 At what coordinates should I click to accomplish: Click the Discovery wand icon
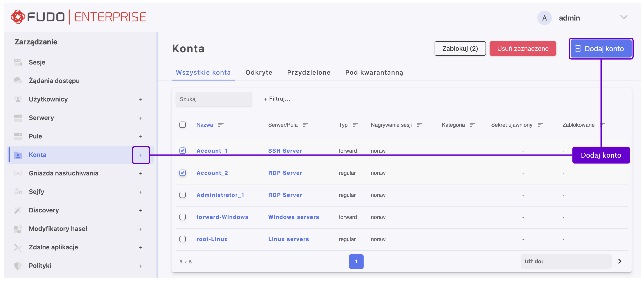[x=18, y=210]
